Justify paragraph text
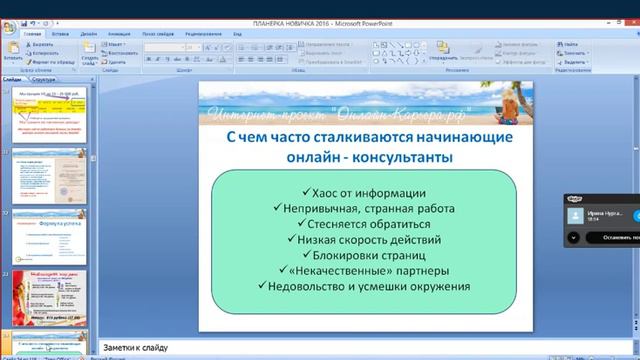This screenshot has width=640, height=360. point(269,60)
